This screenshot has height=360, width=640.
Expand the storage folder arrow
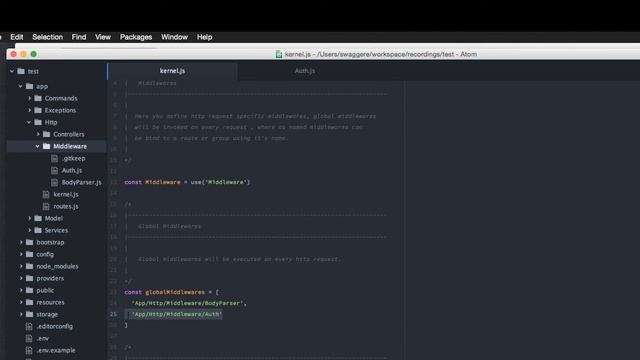point(21,314)
